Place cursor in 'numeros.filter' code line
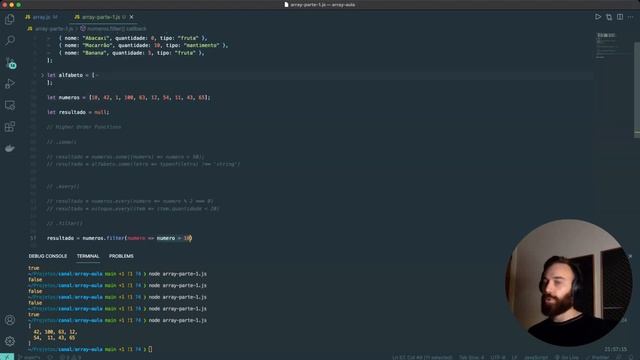 tap(119, 238)
